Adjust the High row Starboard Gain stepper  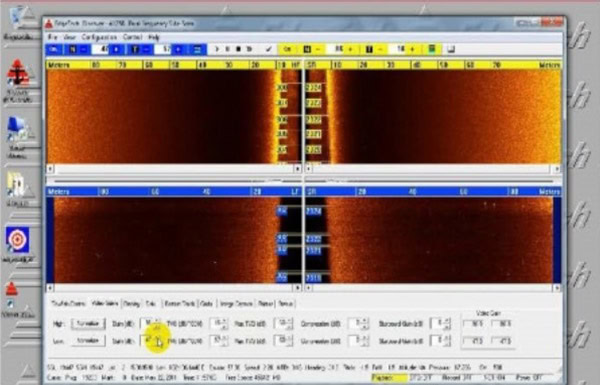point(447,323)
